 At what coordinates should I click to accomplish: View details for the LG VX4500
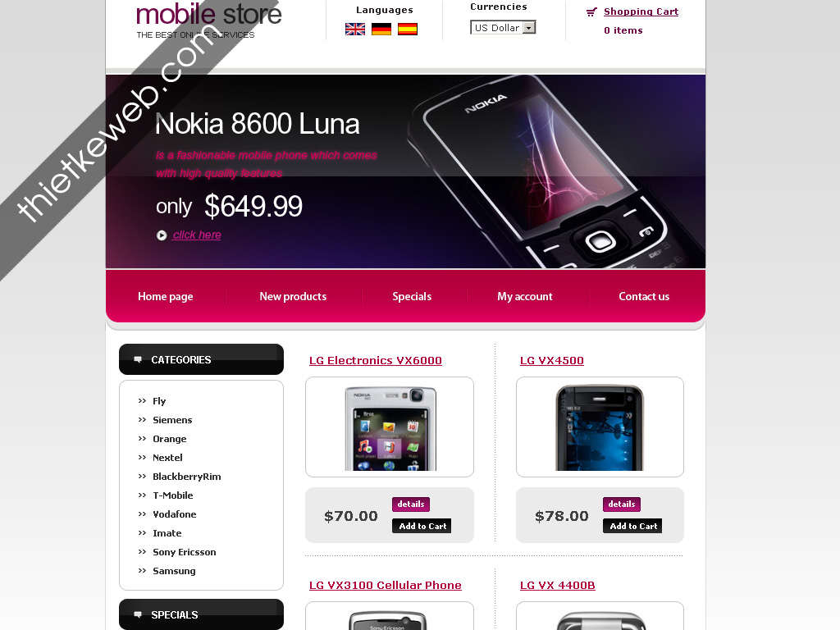(622, 504)
